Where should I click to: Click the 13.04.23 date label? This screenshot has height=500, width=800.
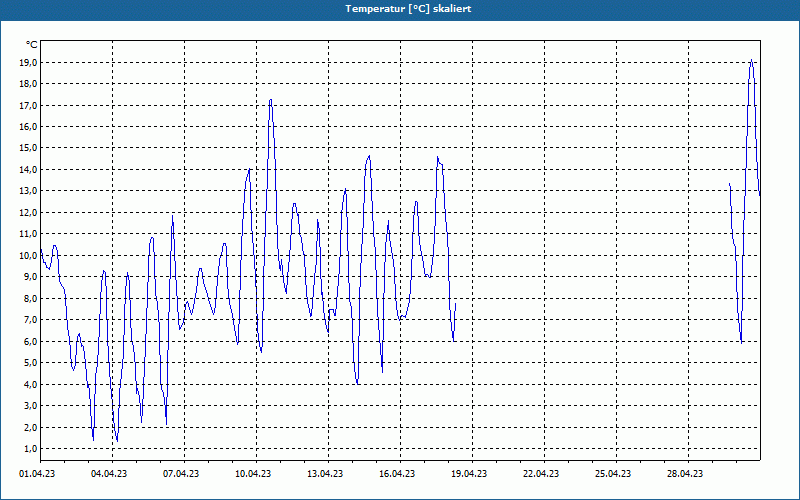(324, 474)
